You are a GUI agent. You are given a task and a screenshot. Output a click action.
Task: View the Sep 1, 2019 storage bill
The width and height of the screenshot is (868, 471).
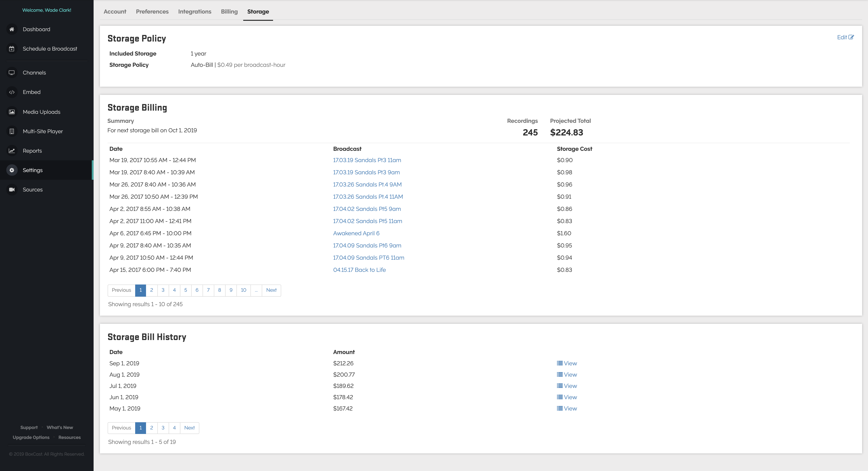[x=567, y=363]
